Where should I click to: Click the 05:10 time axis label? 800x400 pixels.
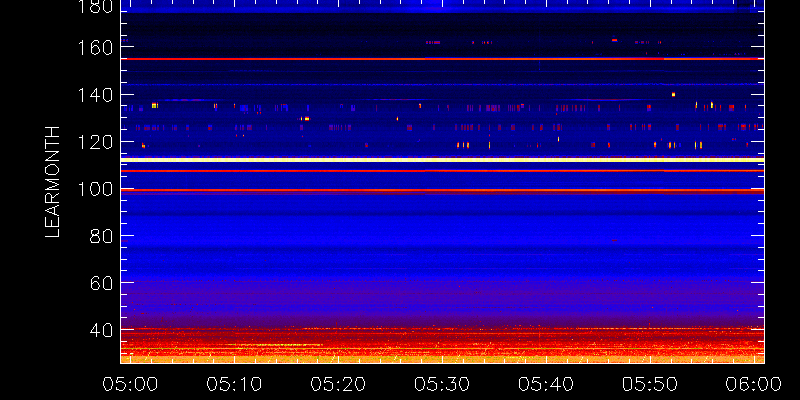point(234,384)
